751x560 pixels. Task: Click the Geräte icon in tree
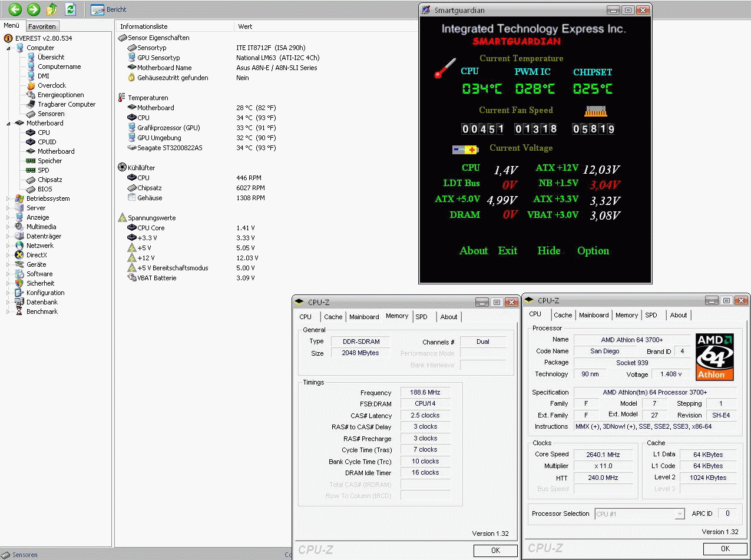19,264
